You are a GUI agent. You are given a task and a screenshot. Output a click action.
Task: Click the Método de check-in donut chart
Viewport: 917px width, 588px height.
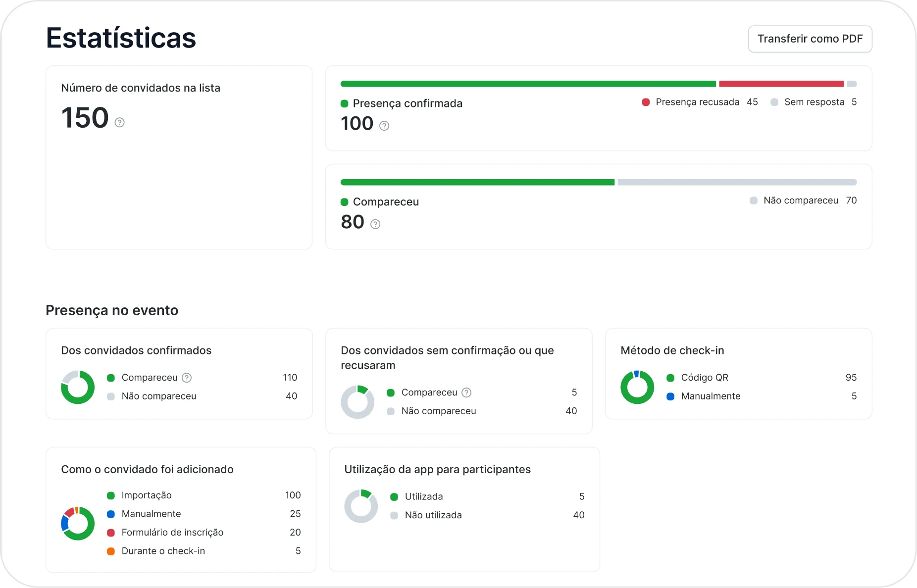tap(637, 387)
